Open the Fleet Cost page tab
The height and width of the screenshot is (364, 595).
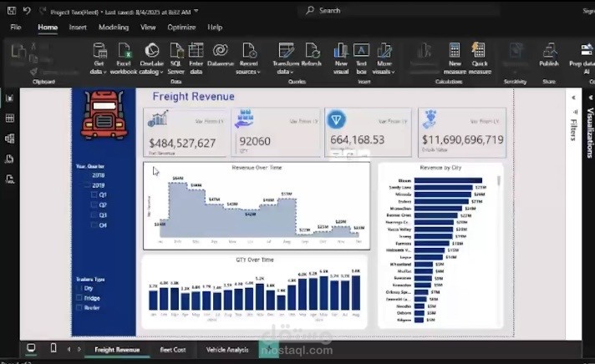(173, 350)
